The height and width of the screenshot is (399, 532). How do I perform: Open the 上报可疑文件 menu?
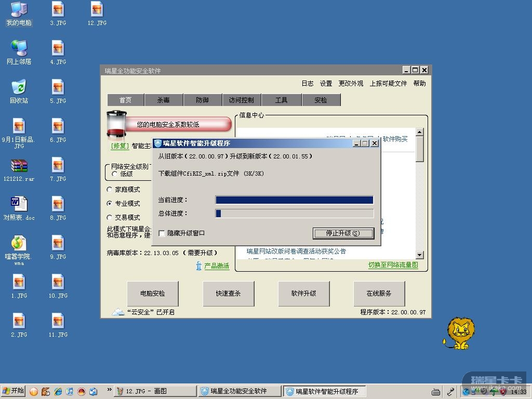coord(389,84)
